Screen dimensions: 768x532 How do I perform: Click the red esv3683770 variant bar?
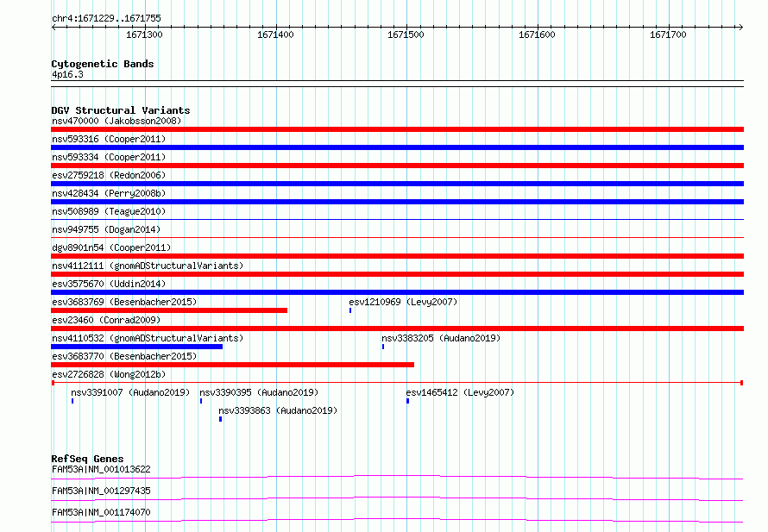[233, 365]
